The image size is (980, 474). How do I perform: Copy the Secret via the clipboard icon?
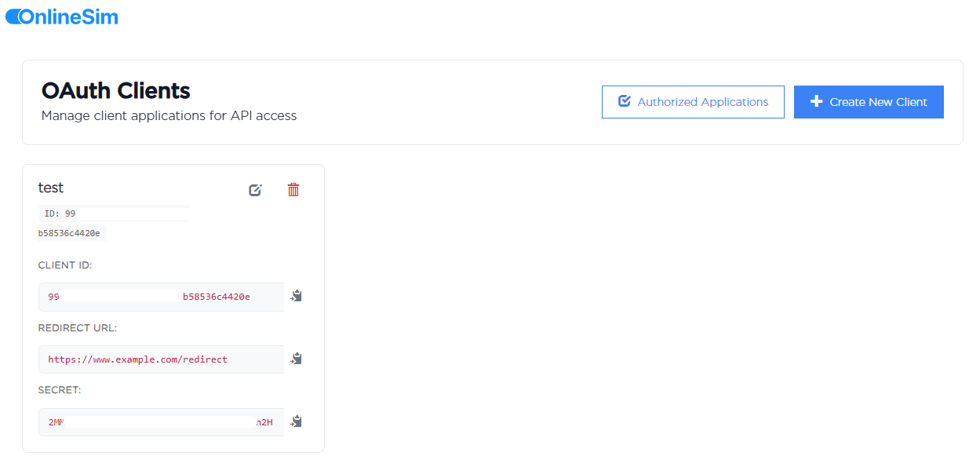296,421
